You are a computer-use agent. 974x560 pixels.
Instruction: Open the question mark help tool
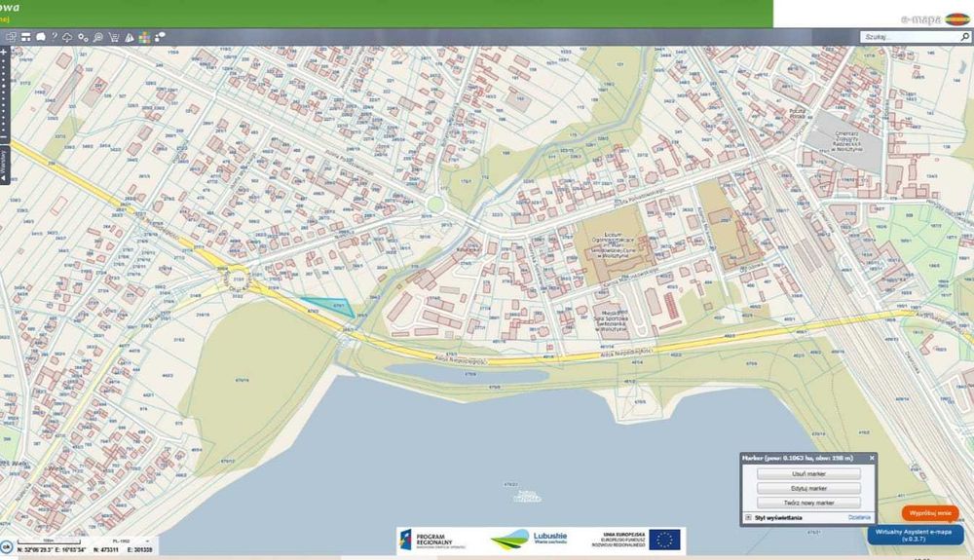(54, 37)
